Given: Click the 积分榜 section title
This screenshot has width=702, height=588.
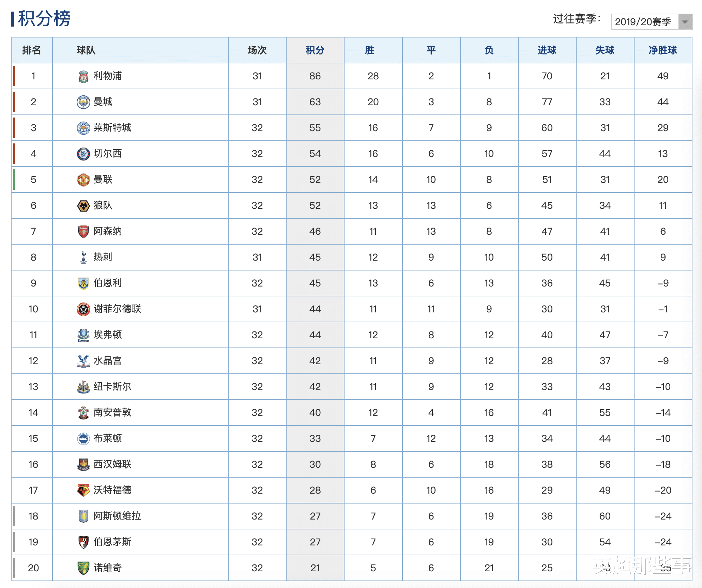Looking at the screenshot, I should [44, 18].
